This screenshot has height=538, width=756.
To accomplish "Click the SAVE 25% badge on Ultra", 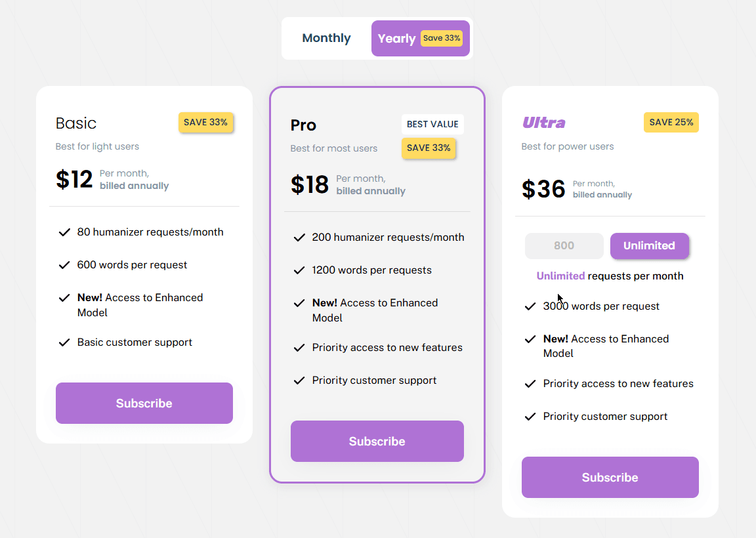I will (671, 123).
